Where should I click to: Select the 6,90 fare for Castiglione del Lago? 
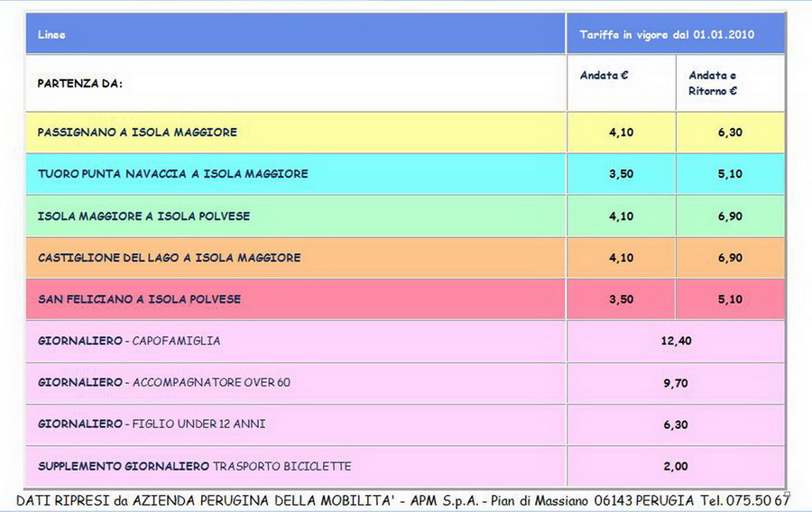click(x=730, y=258)
